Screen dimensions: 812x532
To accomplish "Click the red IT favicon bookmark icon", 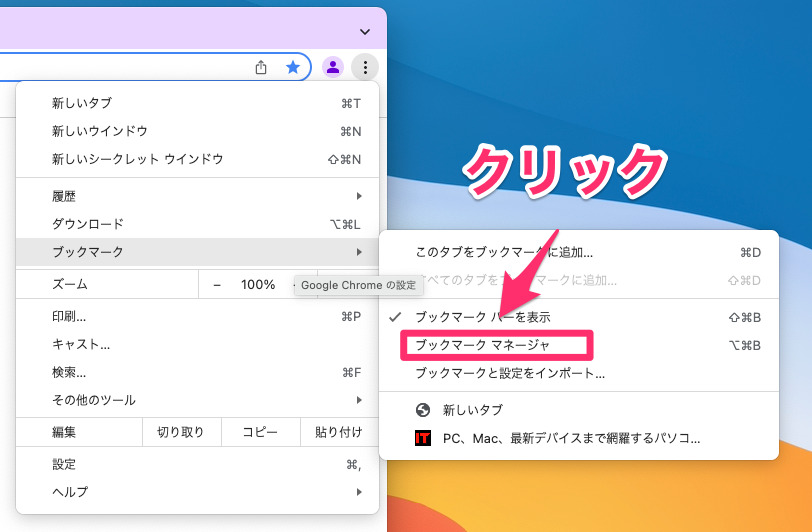I will click(x=423, y=438).
